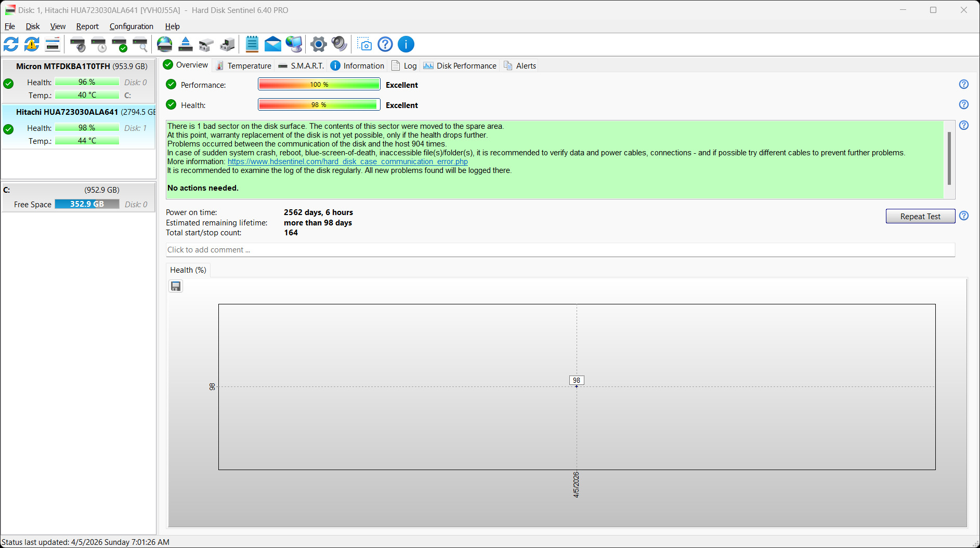Open the Disk menu
The height and width of the screenshot is (548, 980).
(x=33, y=26)
